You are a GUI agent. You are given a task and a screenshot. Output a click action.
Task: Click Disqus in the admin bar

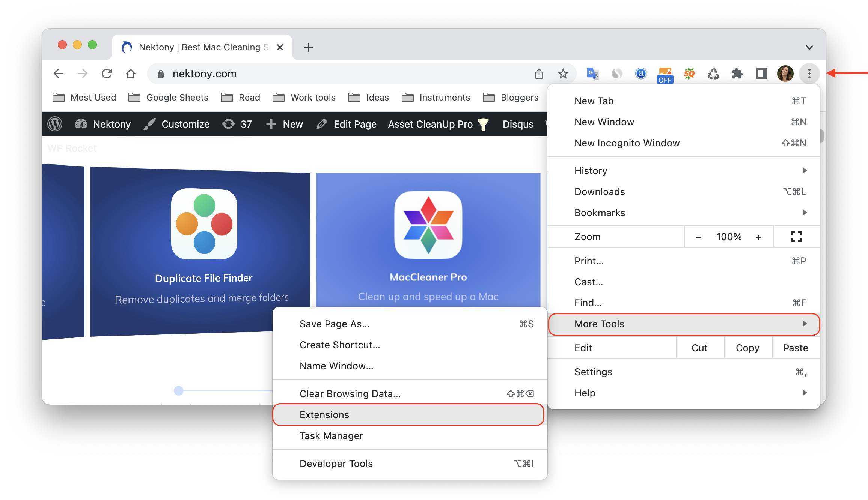(518, 124)
